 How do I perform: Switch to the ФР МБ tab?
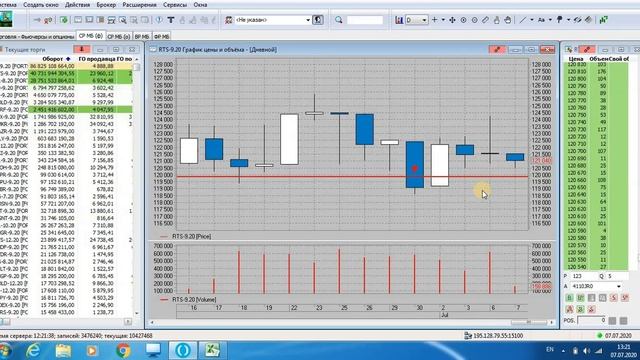coord(162,36)
